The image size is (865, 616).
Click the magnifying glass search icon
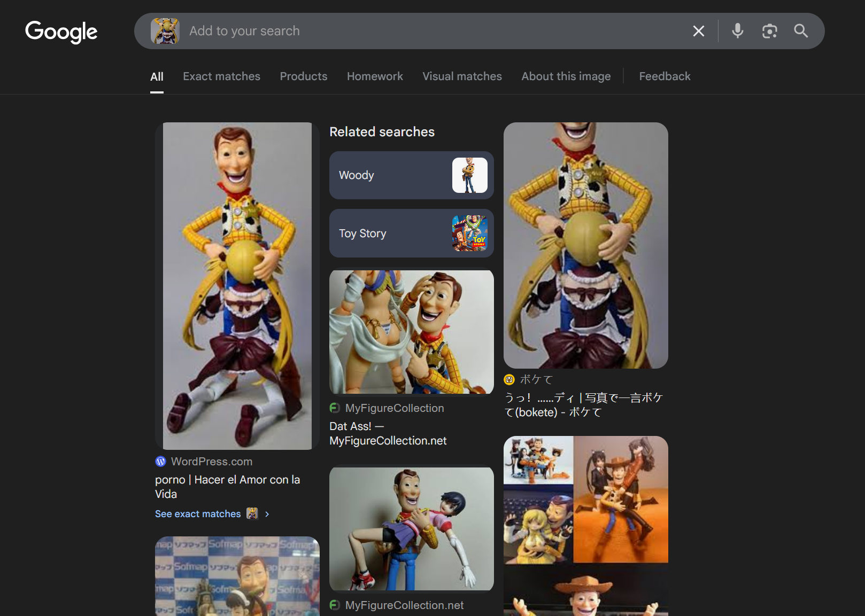(x=801, y=31)
